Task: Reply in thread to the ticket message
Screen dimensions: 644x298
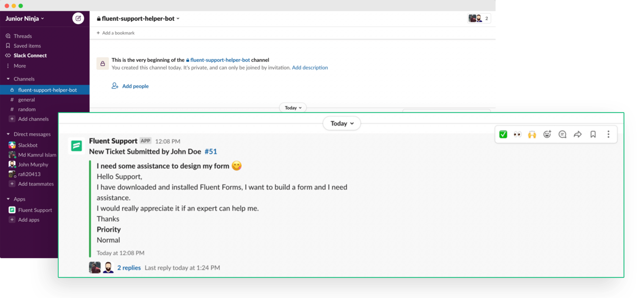Action: [x=563, y=134]
